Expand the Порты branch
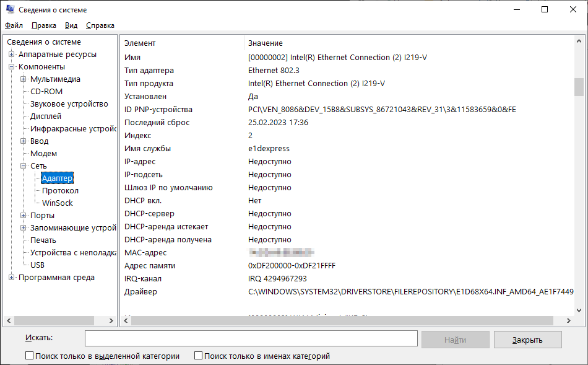The width and height of the screenshot is (588, 365). point(23,216)
